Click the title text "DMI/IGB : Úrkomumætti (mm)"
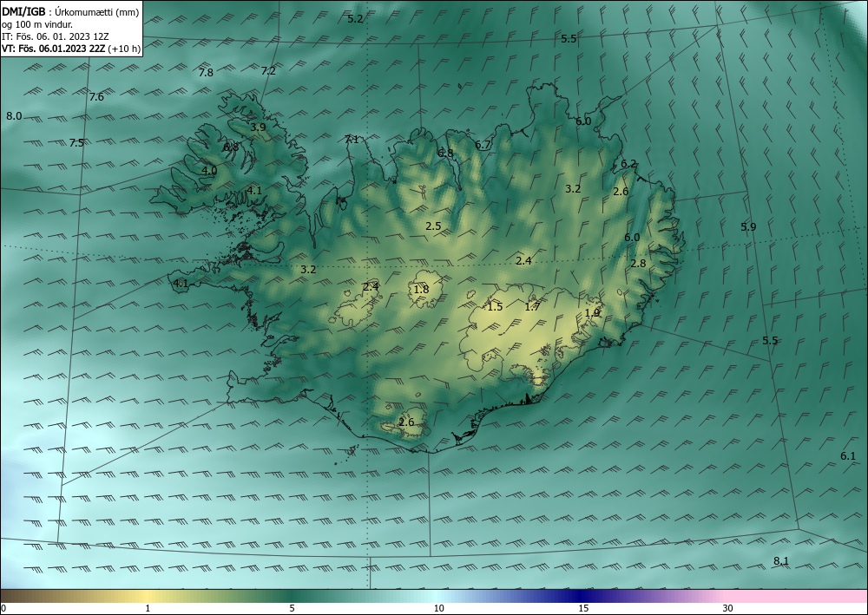 point(70,11)
